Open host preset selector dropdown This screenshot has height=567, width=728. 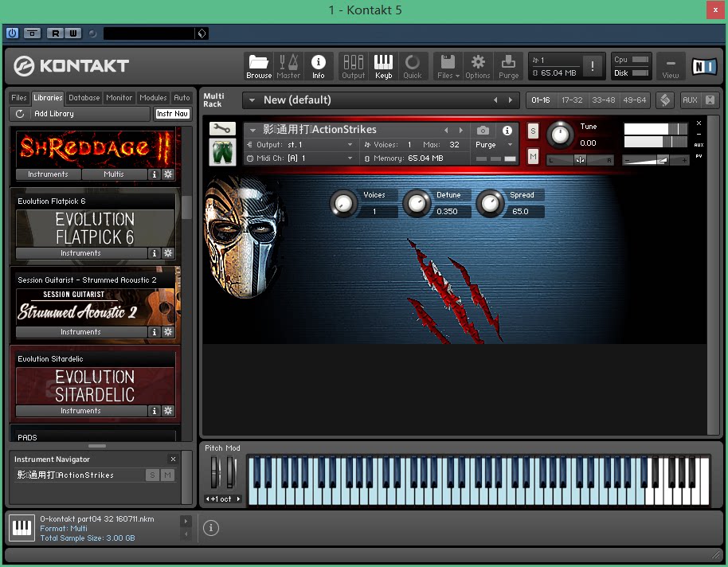[202, 33]
